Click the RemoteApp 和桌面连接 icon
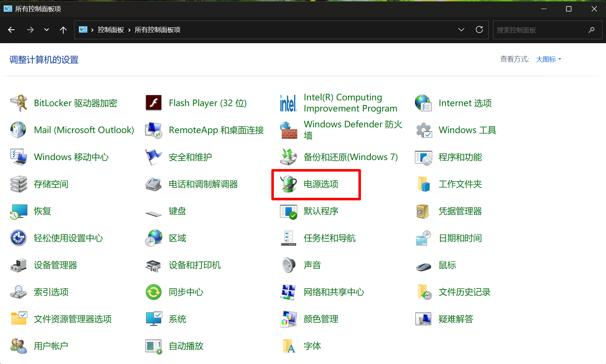Viewport: 606px width, 364px height. click(x=154, y=130)
